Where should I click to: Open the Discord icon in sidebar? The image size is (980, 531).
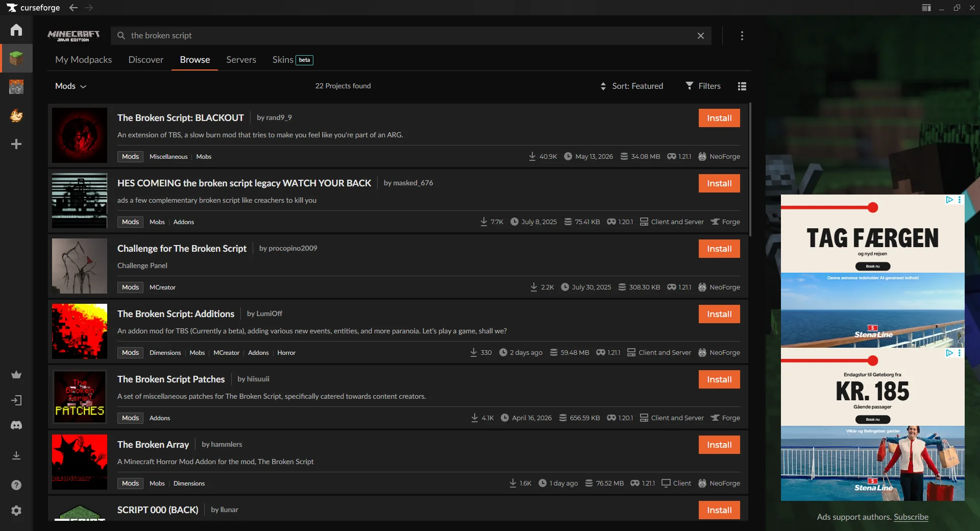tap(16, 425)
